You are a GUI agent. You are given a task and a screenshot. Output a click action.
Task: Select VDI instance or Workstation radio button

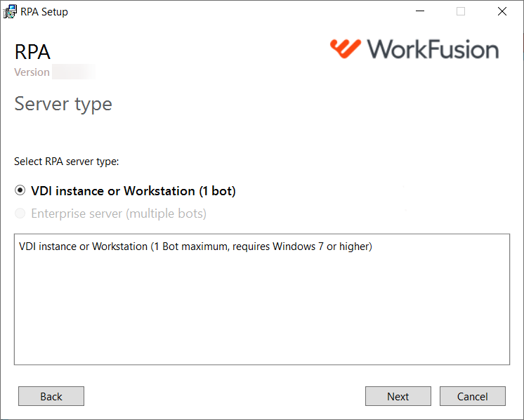click(20, 190)
